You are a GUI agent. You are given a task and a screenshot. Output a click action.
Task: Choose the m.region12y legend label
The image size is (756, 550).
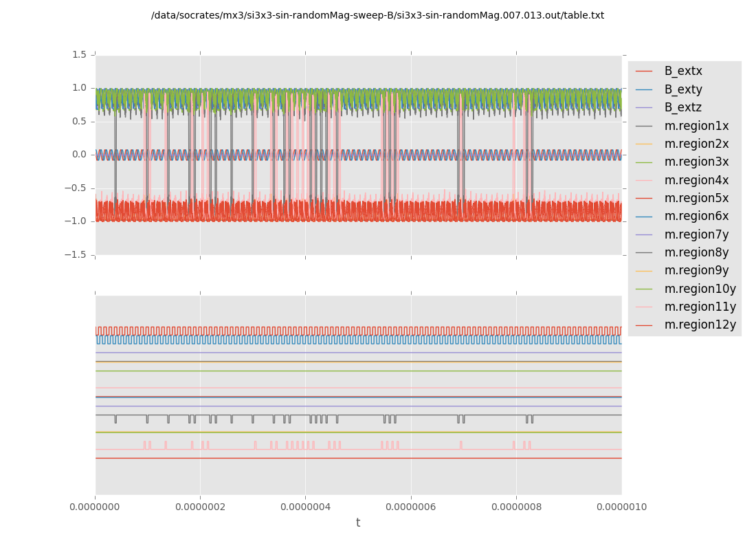(x=700, y=324)
